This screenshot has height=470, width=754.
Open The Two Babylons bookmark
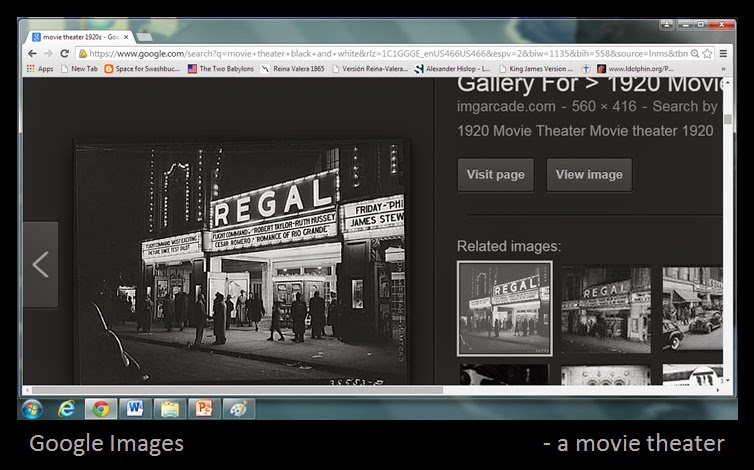pos(221,69)
